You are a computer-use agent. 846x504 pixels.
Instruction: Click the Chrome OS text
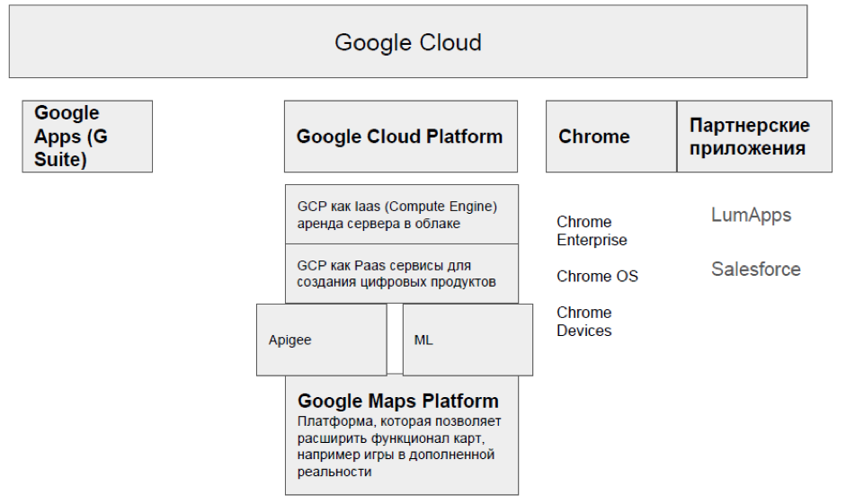click(597, 276)
